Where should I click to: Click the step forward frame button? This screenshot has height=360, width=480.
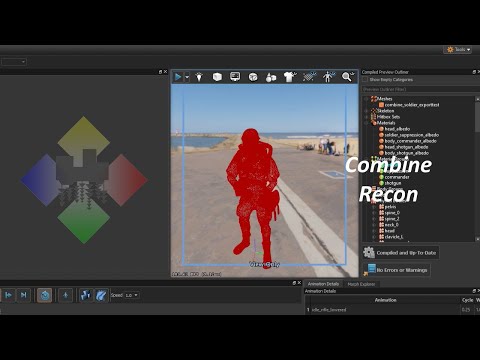(8, 295)
